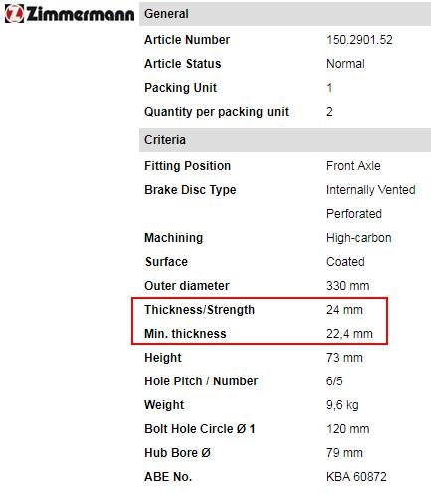
Task: Select the Hole Pitch / Number label
Action: (x=201, y=381)
